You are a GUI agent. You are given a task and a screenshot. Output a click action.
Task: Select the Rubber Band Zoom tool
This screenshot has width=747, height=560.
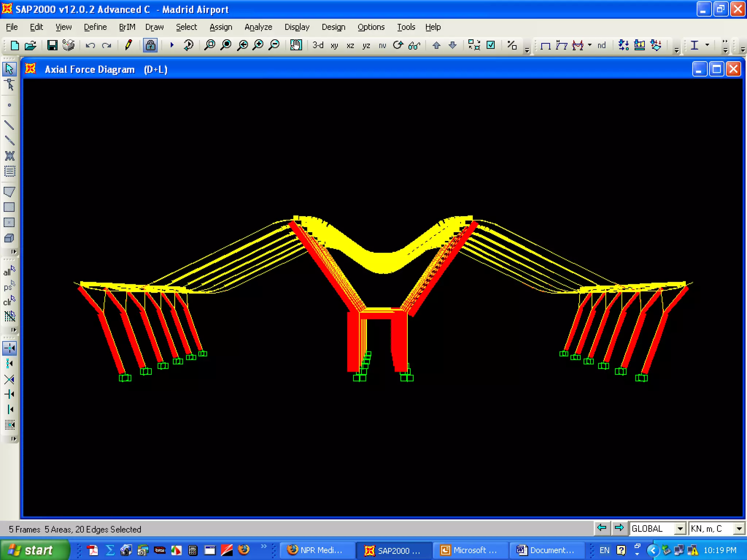tap(210, 45)
